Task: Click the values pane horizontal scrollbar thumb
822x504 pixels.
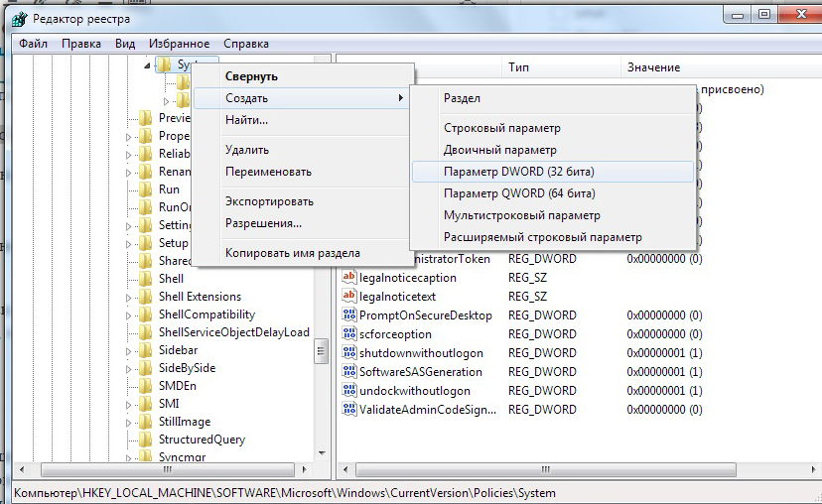Action: coord(546,469)
